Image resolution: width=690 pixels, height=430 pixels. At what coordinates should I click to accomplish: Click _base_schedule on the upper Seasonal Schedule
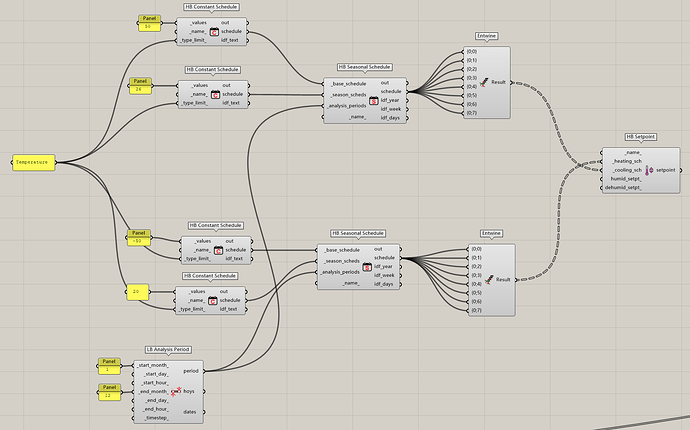(x=348, y=84)
